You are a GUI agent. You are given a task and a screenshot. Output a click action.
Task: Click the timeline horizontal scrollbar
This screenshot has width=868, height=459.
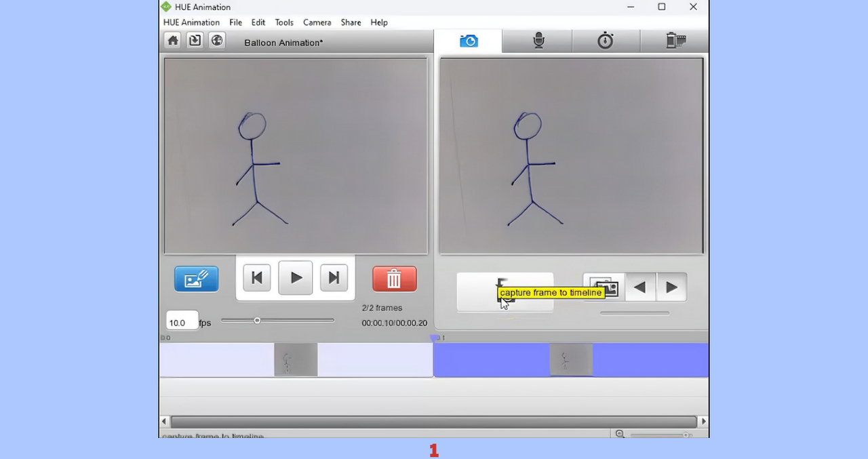(x=434, y=421)
